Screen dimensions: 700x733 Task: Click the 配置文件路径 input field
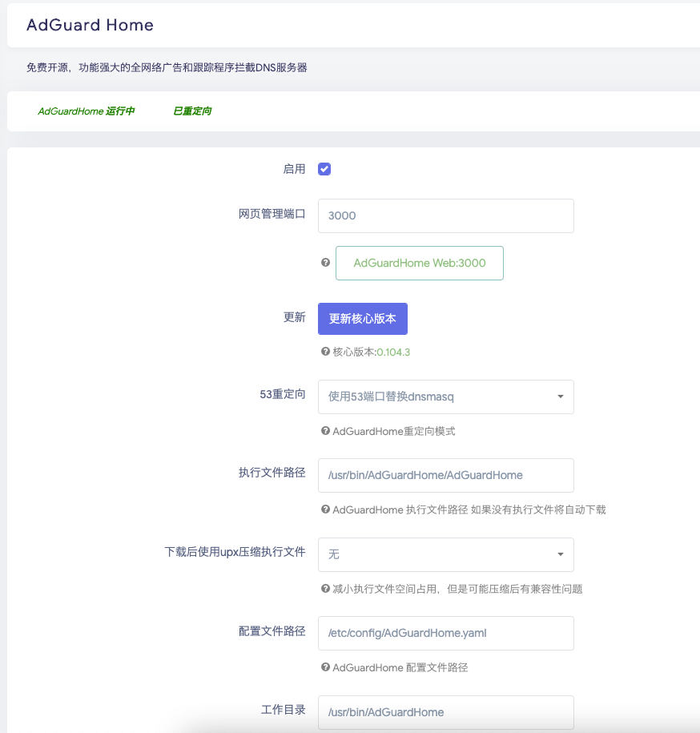(x=446, y=634)
